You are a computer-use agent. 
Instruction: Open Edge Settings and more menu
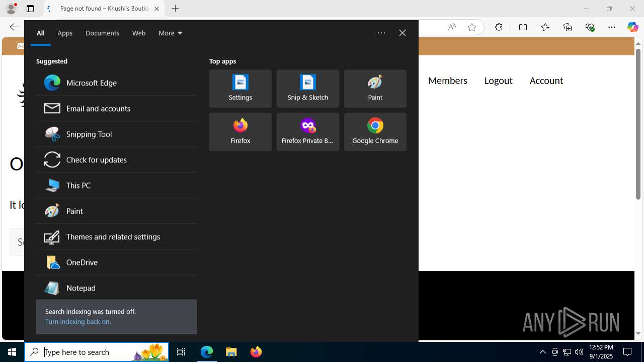[612, 27]
